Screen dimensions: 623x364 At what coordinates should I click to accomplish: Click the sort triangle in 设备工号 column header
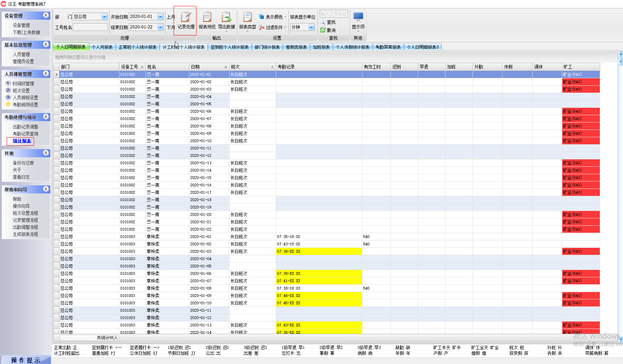(x=142, y=67)
